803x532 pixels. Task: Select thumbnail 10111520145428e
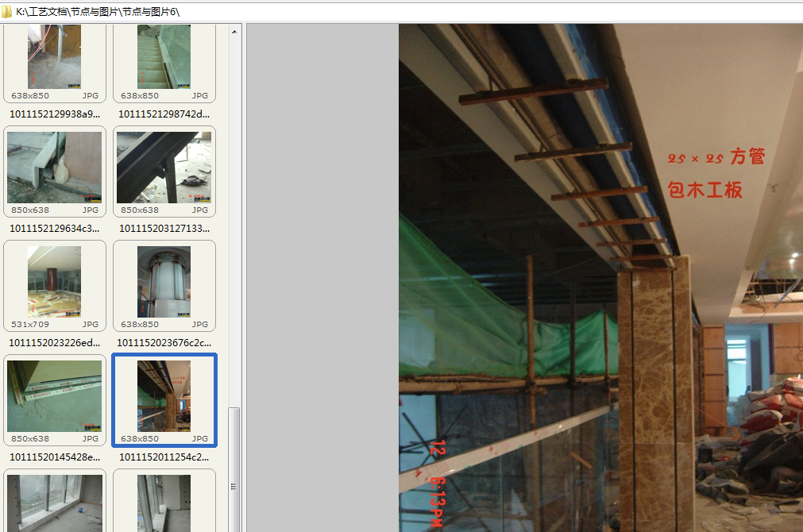tap(55, 395)
